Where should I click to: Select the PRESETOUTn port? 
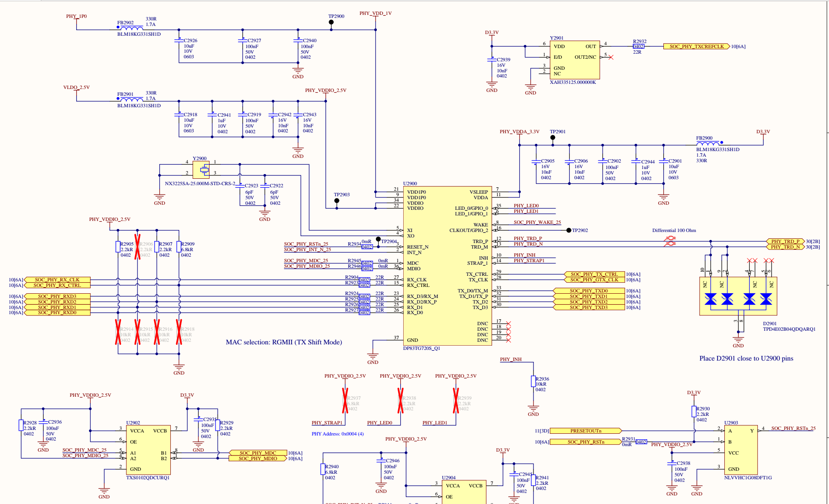[x=586, y=431]
